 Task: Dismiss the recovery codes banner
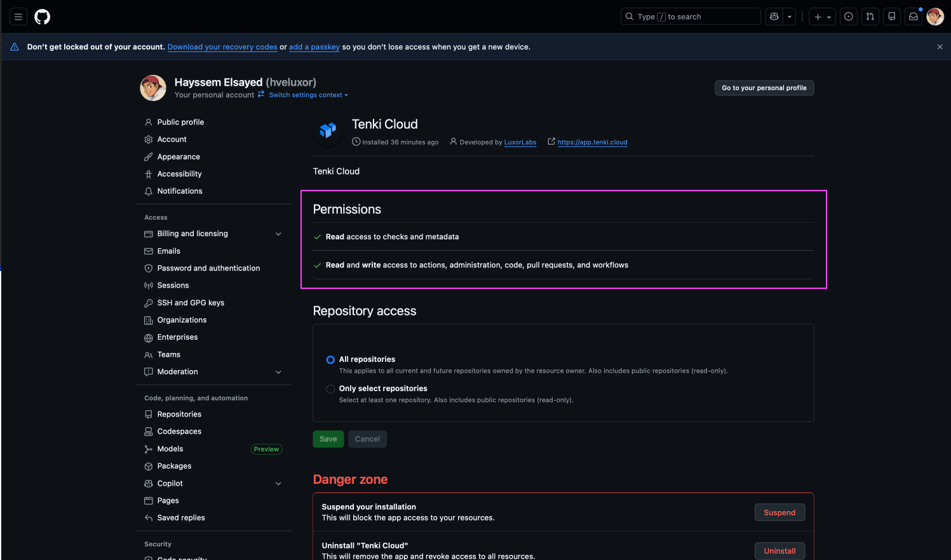click(940, 47)
